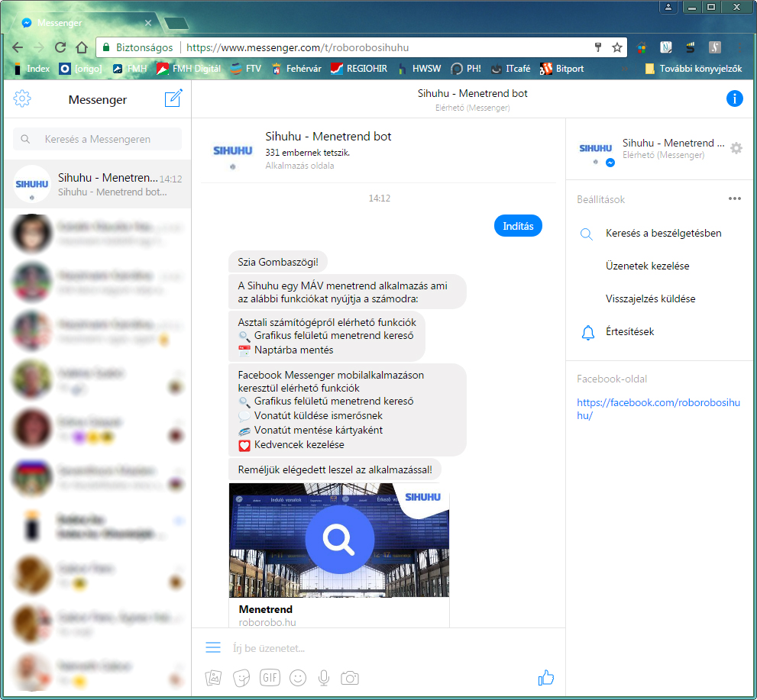Open the [origo] bookmark
Image resolution: width=757 pixels, height=700 pixels.
pos(81,69)
